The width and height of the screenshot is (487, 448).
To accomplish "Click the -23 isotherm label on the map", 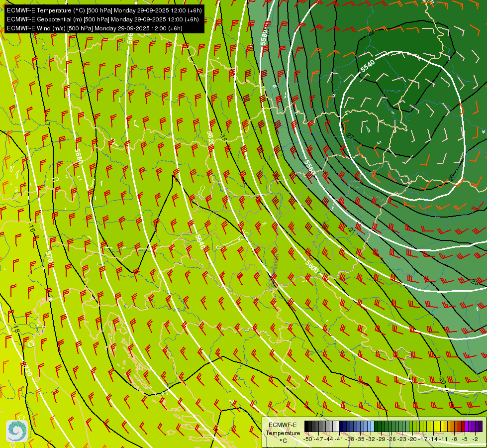I will (x=474, y=282).
